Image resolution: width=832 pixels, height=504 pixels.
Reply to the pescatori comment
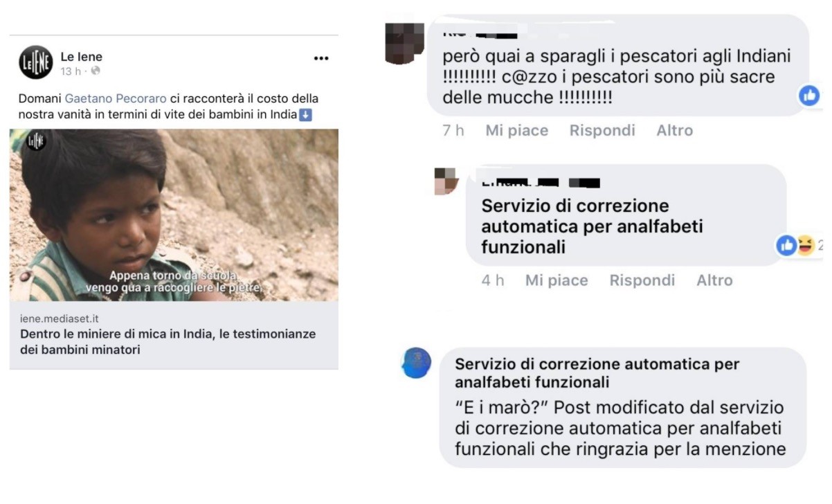(x=602, y=130)
